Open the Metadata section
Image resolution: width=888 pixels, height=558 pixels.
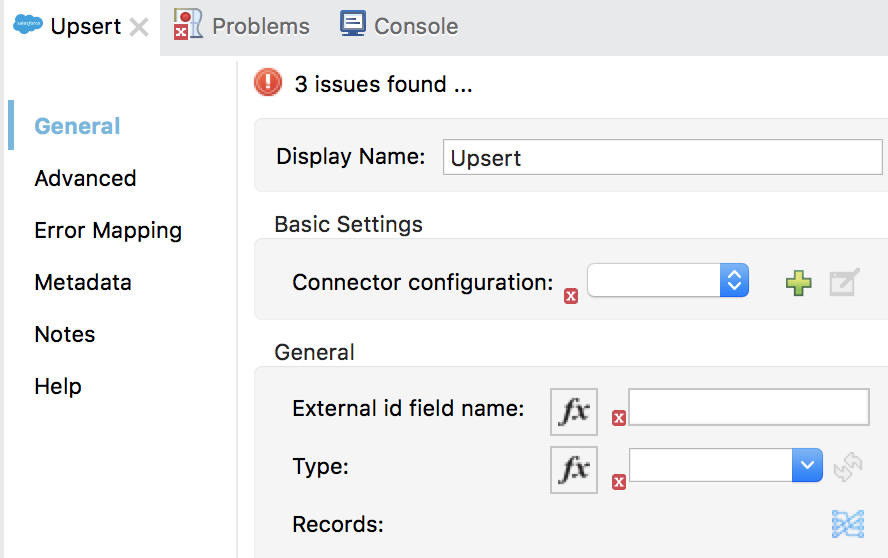click(x=82, y=282)
